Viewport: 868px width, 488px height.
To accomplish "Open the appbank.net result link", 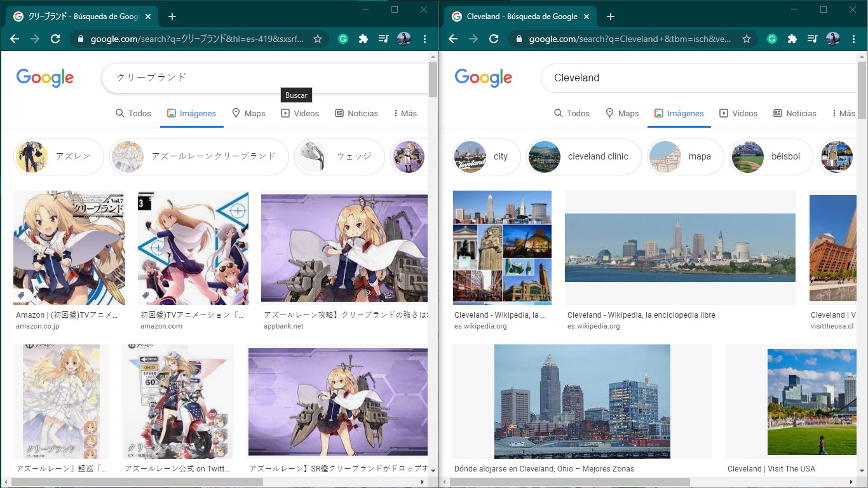I will (283, 326).
